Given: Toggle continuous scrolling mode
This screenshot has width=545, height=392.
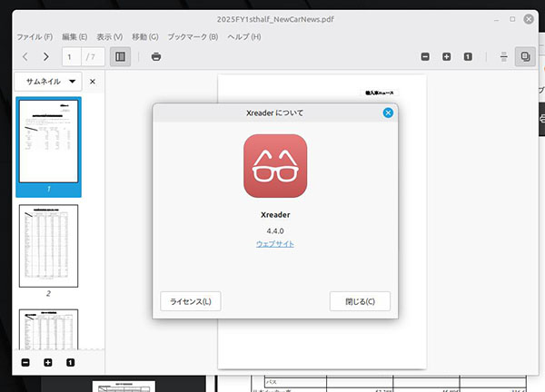Looking at the screenshot, I should 504,57.
